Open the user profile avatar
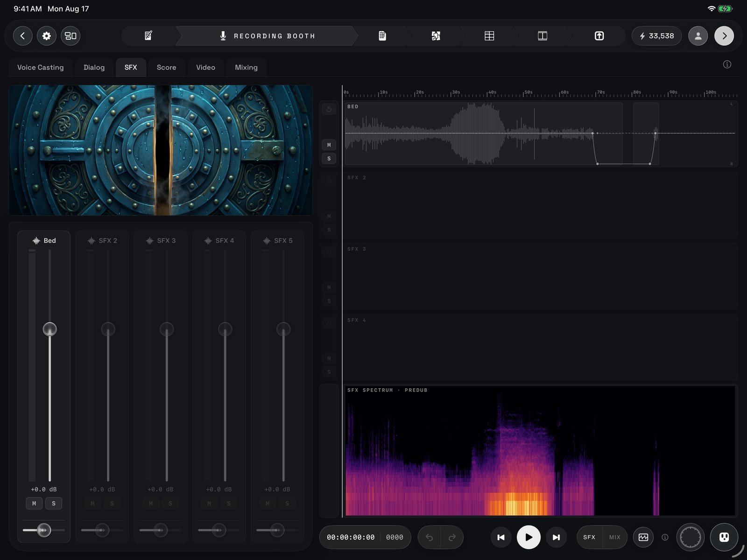Screen dimensions: 747x560 click(x=698, y=36)
